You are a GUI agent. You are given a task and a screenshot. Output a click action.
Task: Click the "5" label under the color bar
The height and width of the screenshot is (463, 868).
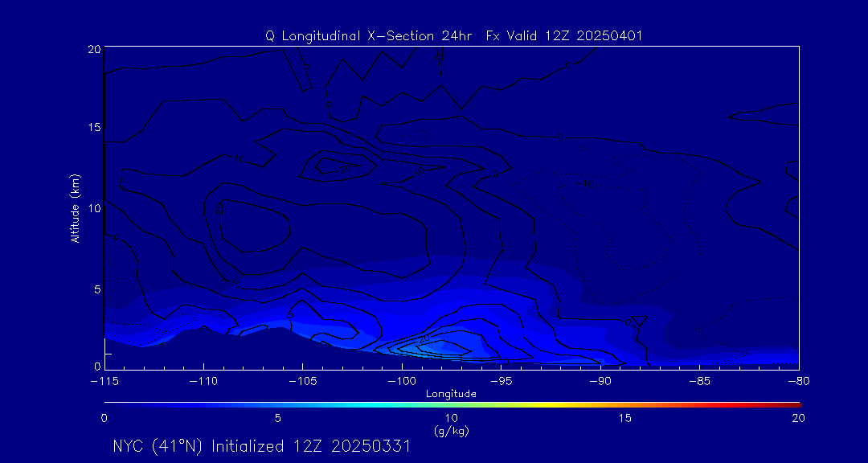pyautogui.click(x=278, y=419)
